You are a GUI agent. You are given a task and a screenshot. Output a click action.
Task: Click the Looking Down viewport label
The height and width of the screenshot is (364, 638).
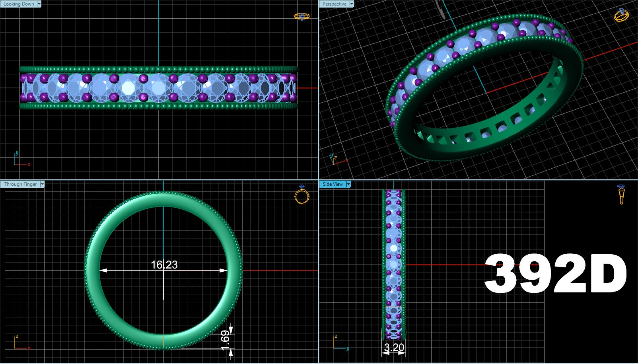[19, 4]
